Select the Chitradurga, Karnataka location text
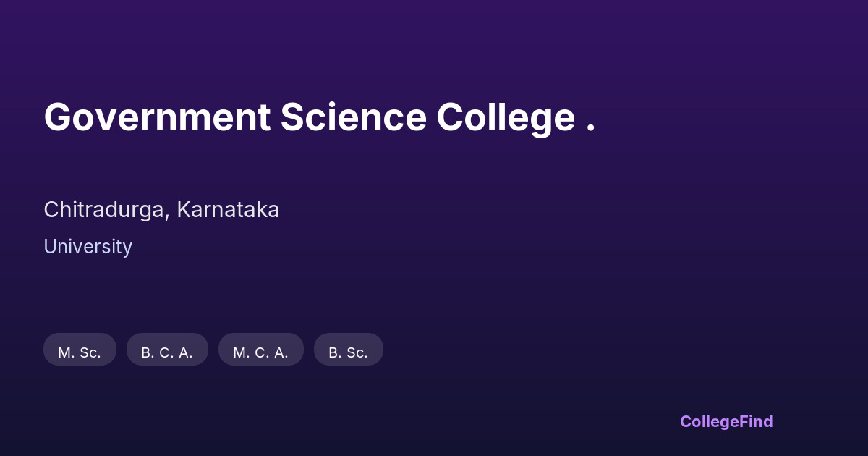The image size is (868, 456). click(161, 210)
